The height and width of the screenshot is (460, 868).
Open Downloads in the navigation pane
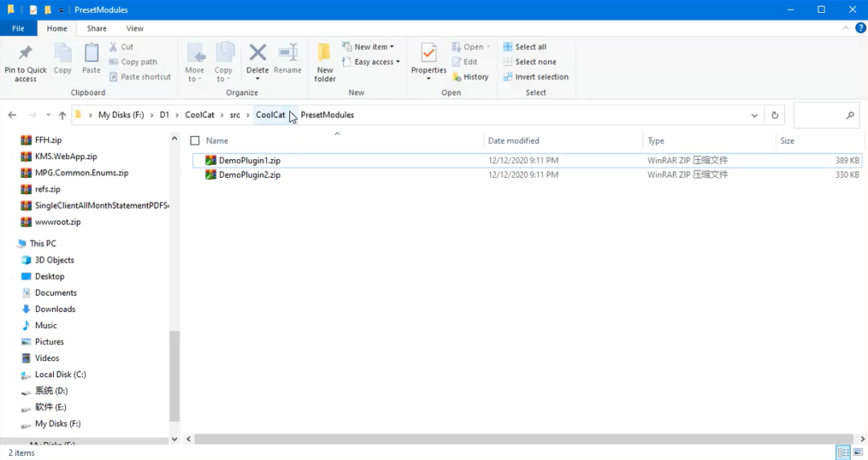[55, 309]
